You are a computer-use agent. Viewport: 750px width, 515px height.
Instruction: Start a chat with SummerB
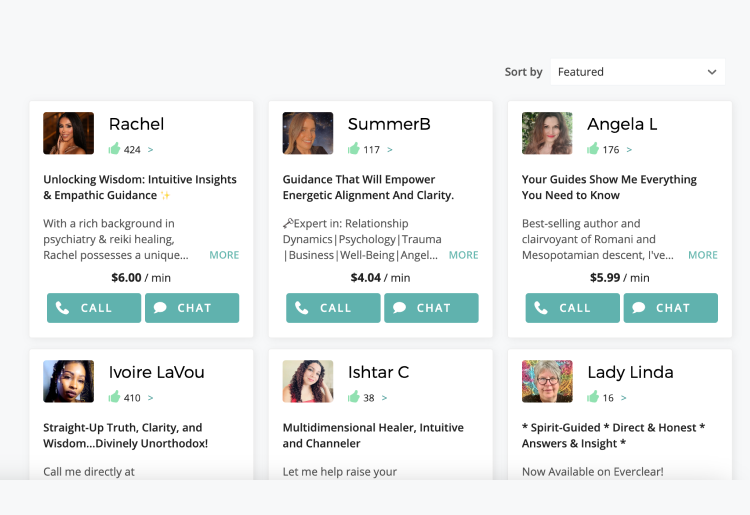tap(431, 308)
